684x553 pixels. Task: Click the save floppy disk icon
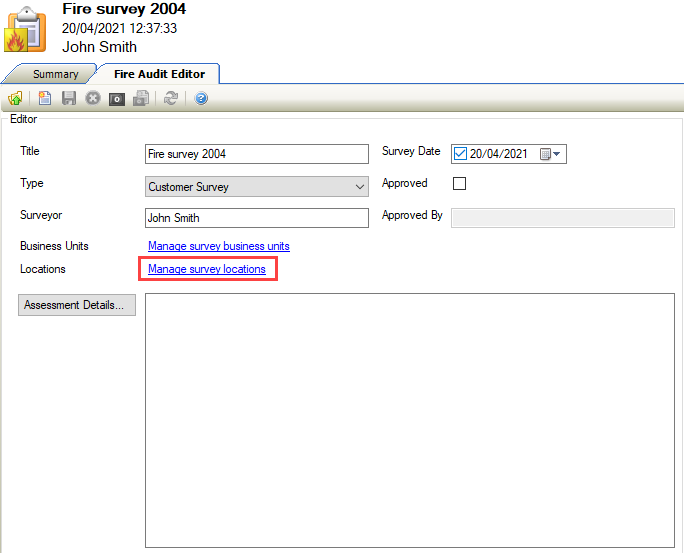(69, 98)
